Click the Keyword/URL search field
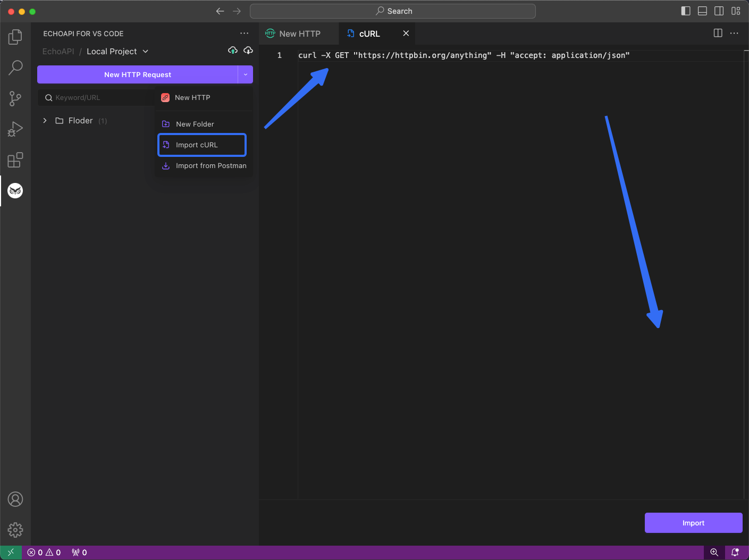 click(97, 98)
